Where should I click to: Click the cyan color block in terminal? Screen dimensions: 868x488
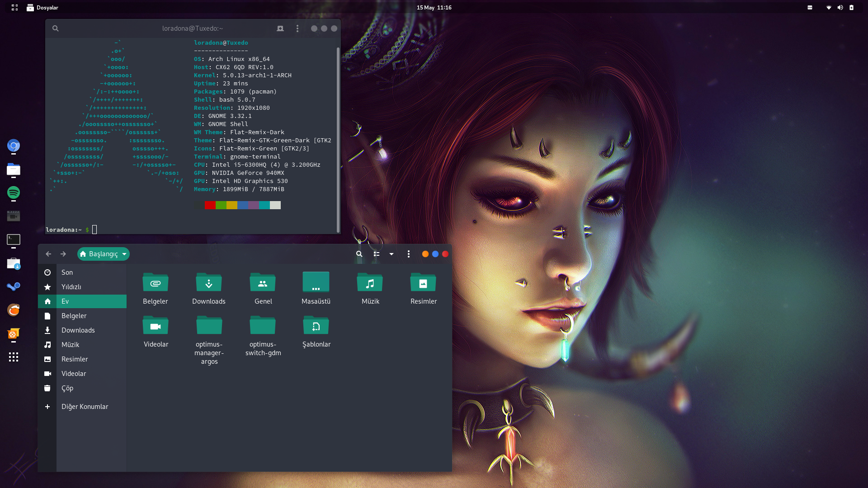(x=264, y=205)
